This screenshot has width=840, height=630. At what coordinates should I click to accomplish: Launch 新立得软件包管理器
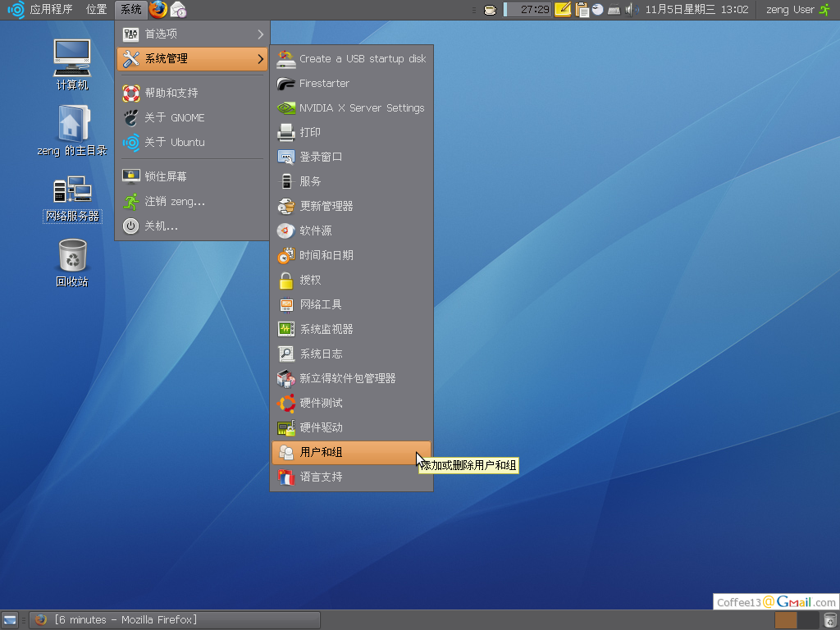351,379
